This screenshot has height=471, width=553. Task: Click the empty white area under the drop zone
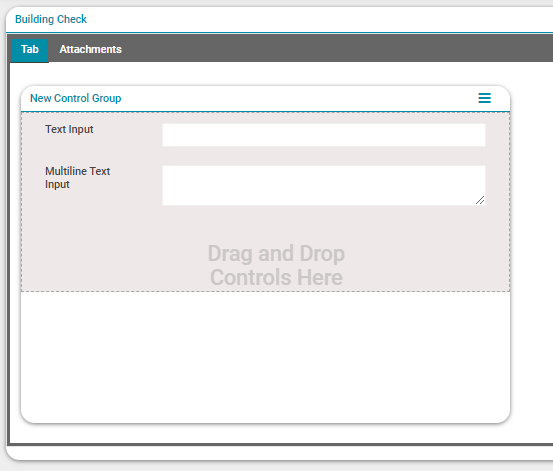coord(265,356)
